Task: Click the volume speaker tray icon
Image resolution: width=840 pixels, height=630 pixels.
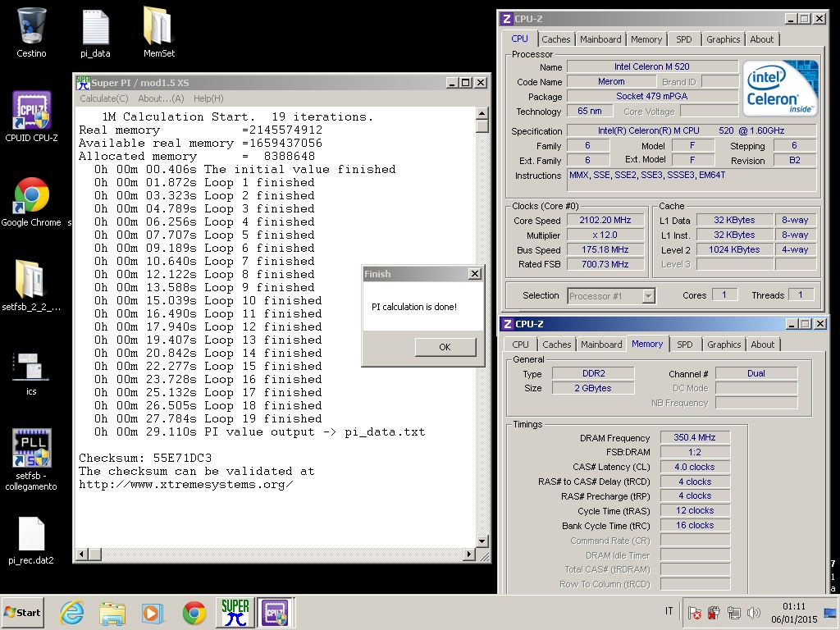Action: tap(753, 612)
